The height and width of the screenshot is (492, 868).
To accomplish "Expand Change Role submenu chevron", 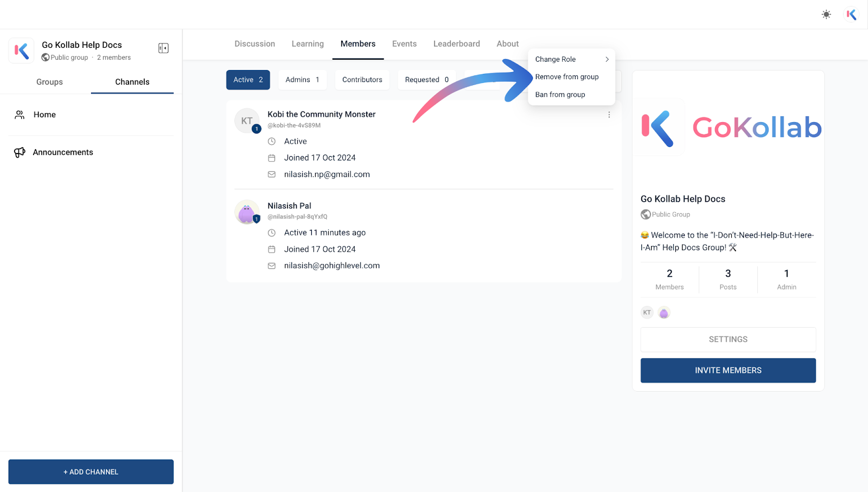I will [x=607, y=60].
